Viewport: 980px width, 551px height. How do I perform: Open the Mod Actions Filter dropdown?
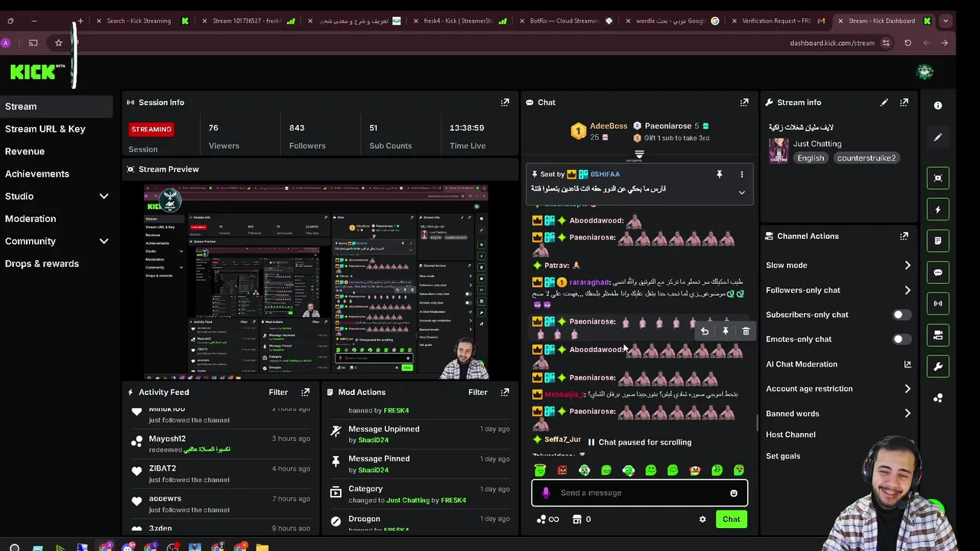point(478,393)
